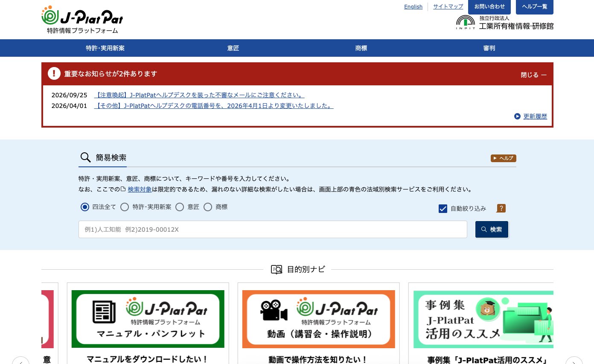
Task: Open the 事例集 活用のススメ banner
Action: point(483,319)
